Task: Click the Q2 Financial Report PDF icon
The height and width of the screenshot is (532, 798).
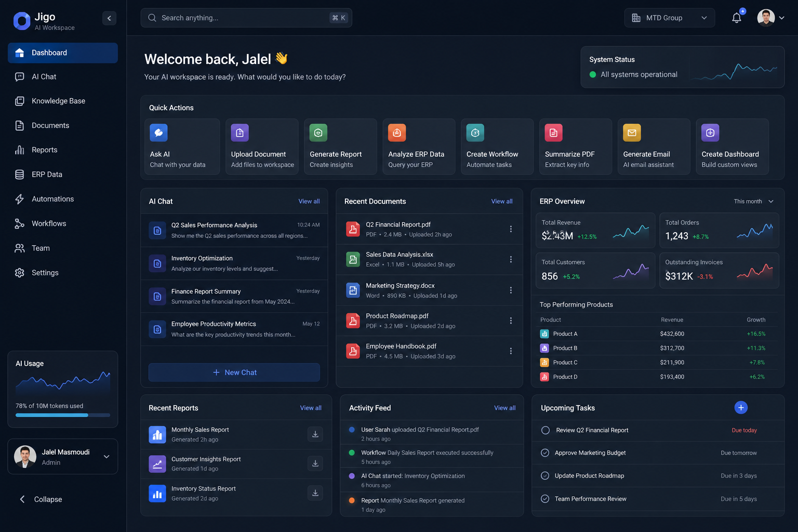Action: [353, 229]
